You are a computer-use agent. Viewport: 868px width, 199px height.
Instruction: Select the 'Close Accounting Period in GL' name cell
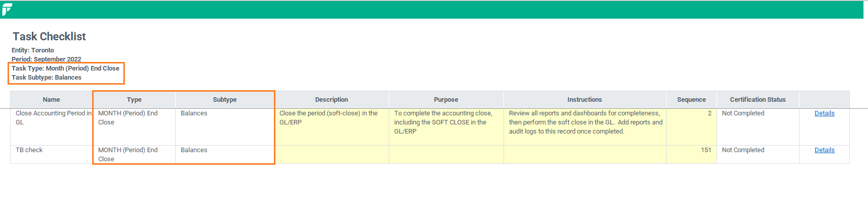click(51, 127)
